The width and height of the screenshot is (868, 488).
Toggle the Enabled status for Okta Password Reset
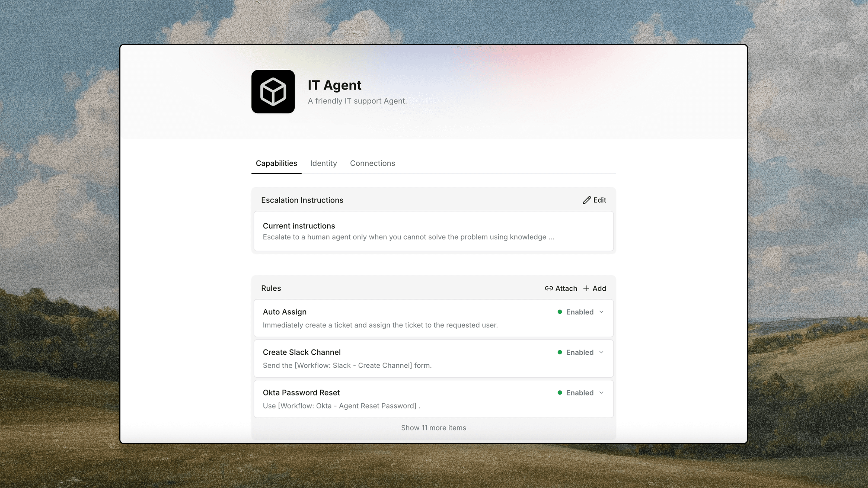pyautogui.click(x=580, y=393)
